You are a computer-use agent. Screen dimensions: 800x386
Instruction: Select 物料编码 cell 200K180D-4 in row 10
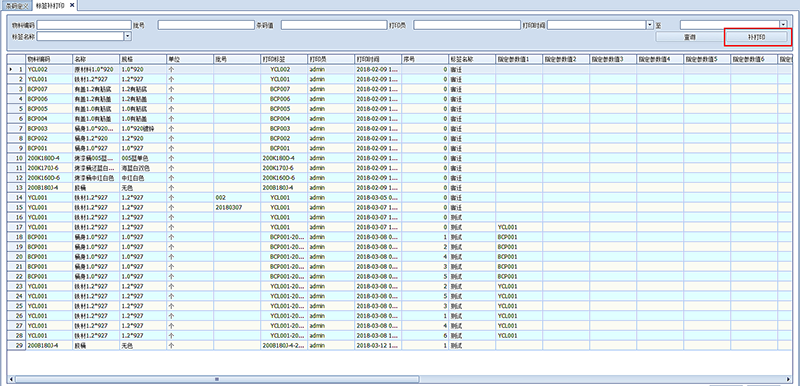point(49,158)
